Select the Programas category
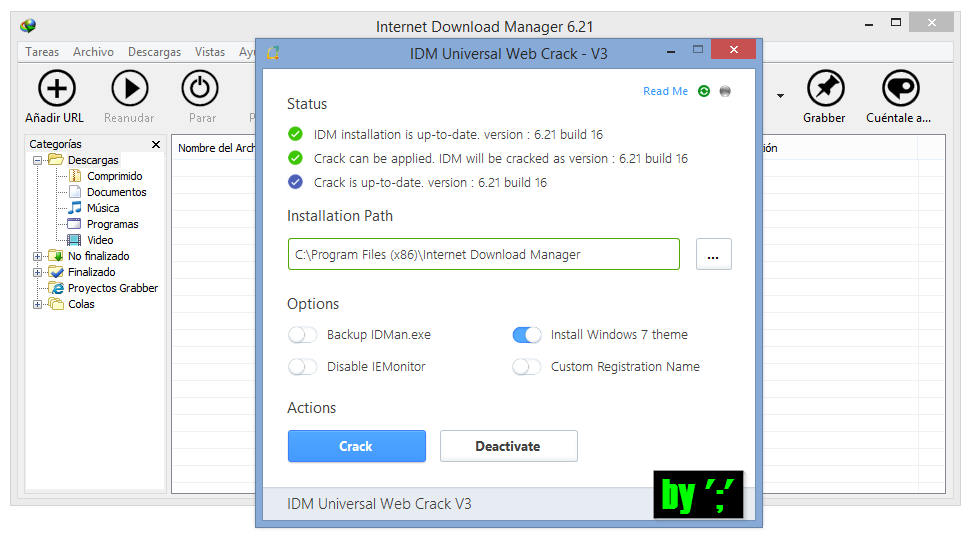The width and height of the screenshot is (970, 538). (x=113, y=224)
